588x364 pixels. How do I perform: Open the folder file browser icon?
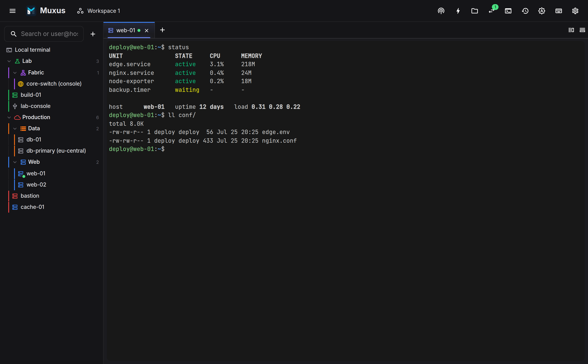click(x=475, y=11)
